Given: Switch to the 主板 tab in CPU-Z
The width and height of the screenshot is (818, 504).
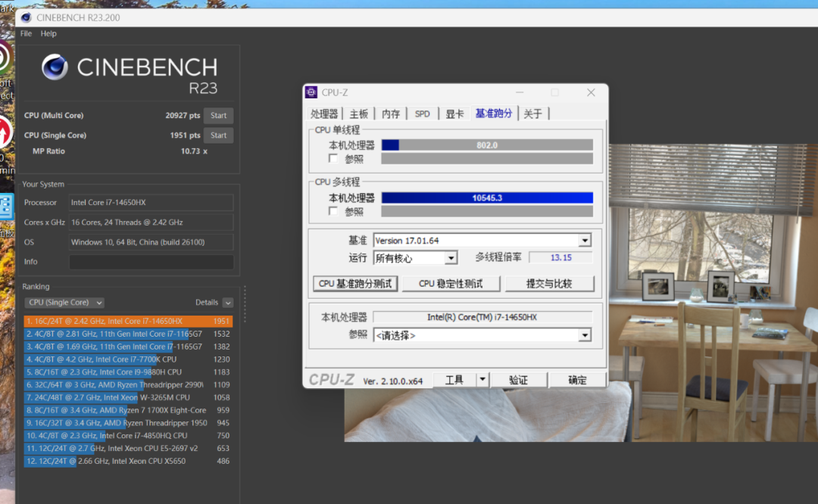Looking at the screenshot, I should [359, 114].
